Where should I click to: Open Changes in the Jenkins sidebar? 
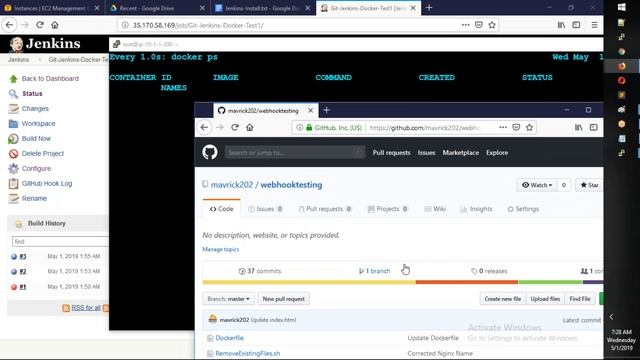[x=35, y=109]
